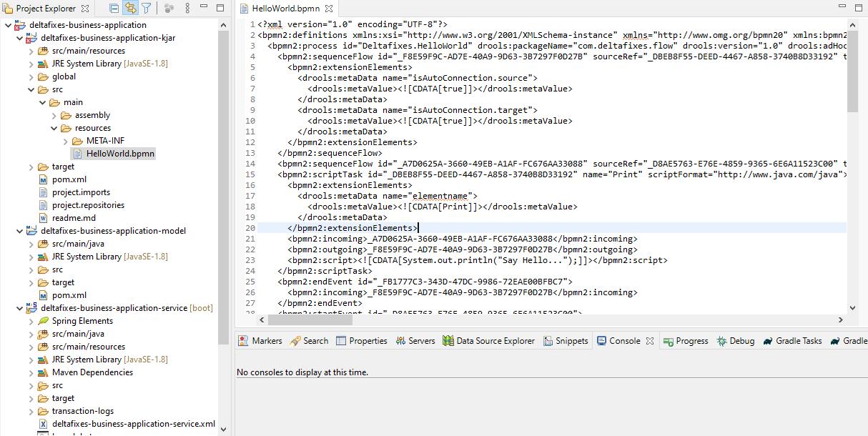Click the editor's horizontal scrollbar right arrow
This screenshot has width=868, height=436.
840,320
